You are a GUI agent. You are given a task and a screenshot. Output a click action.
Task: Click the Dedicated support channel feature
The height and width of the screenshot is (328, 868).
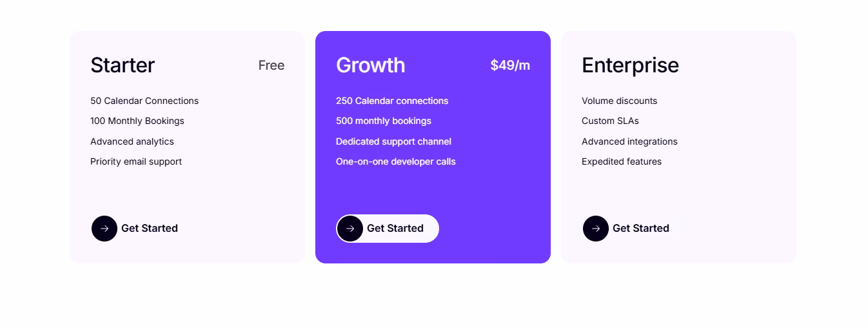coord(393,141)
